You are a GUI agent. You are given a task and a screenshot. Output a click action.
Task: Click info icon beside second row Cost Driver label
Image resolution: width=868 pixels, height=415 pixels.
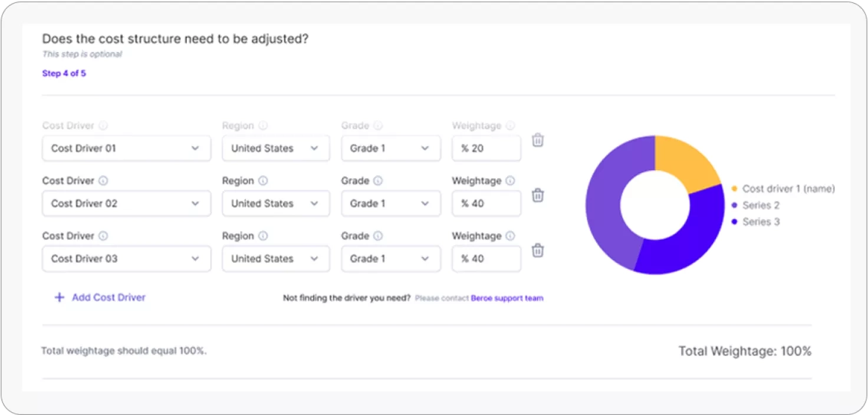103,181
